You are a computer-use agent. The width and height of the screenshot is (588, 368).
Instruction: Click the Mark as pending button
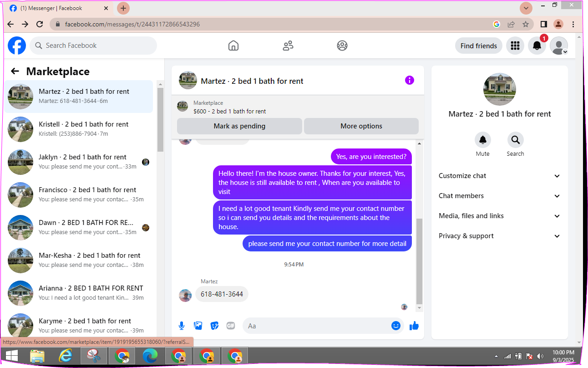point(239,126)
